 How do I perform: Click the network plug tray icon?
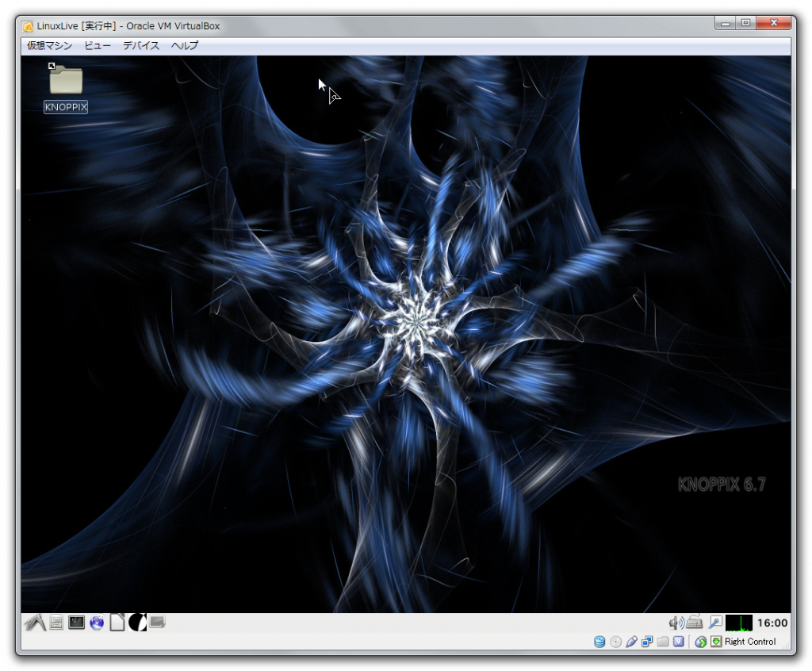tap(714, 623)
